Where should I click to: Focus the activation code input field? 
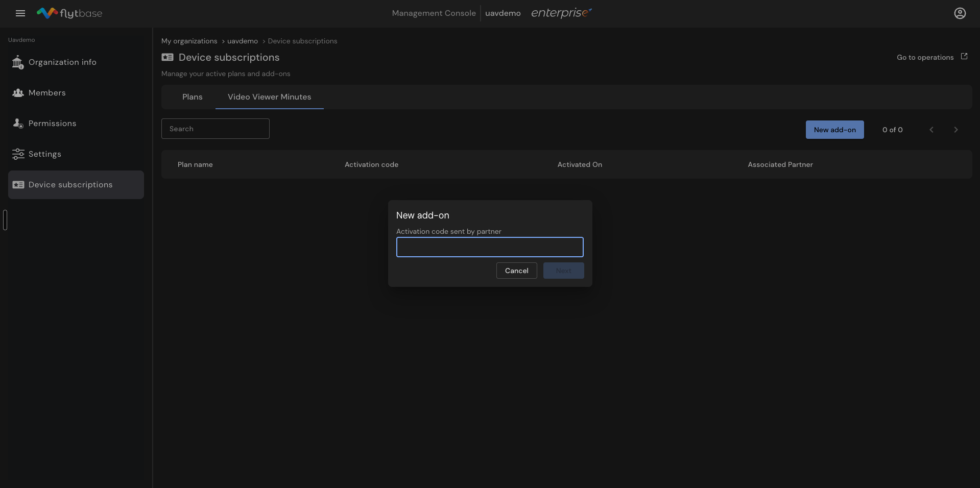coord(490,247)
